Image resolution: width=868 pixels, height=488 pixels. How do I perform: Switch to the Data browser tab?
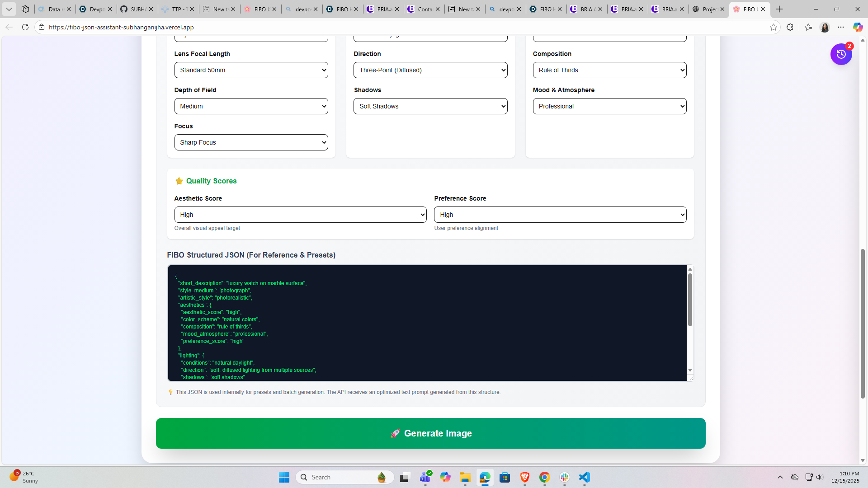53,9
